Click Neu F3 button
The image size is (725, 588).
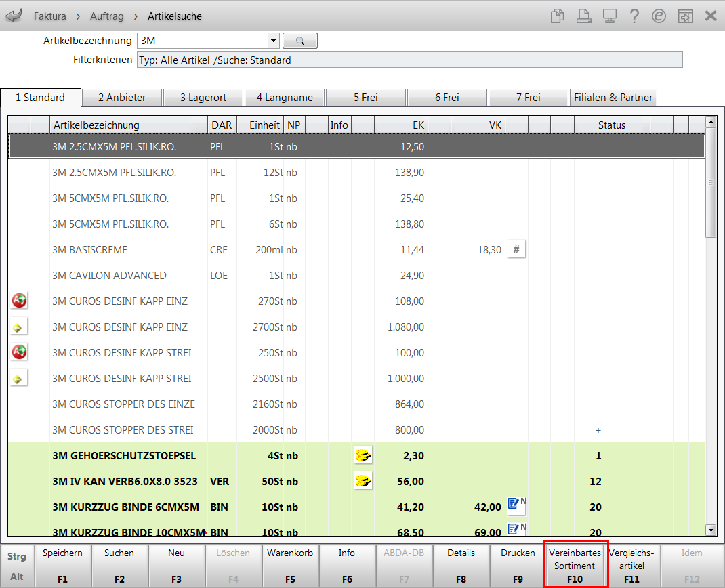click(x=176, y=566)
